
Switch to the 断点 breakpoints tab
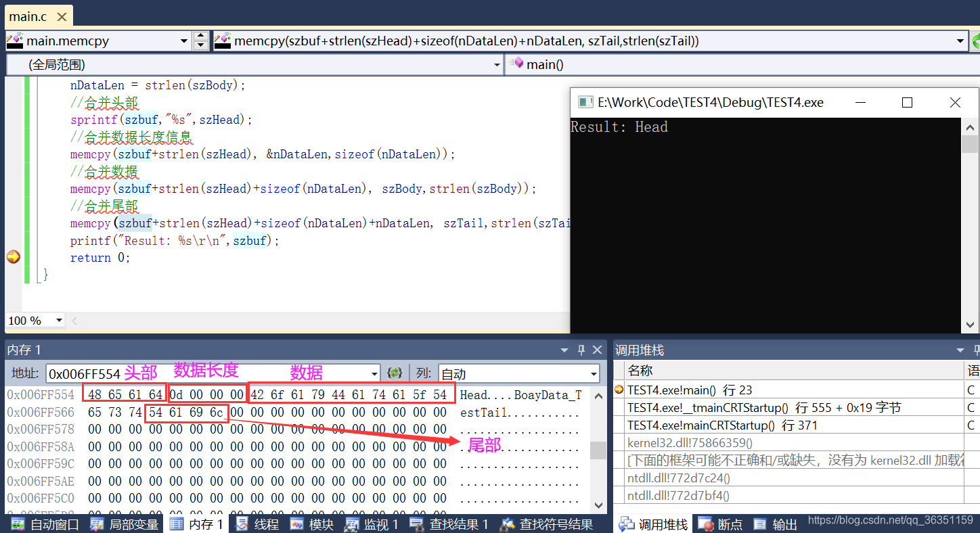(721, 524)
